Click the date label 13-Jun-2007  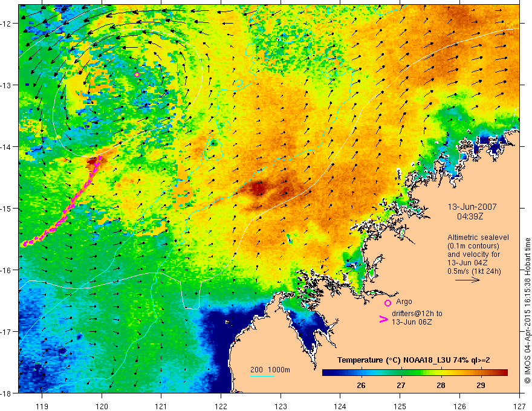472,207
